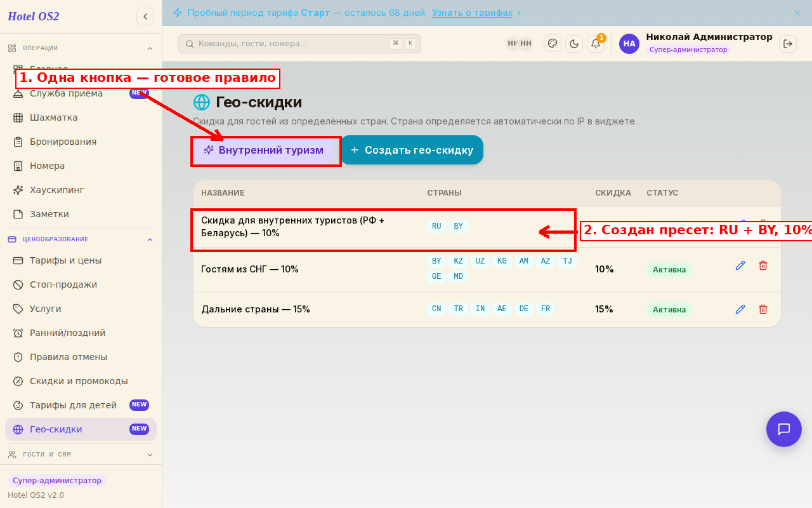Open the Узнать о тарифах link
This screenshot has width=812, height=508.
473,13
